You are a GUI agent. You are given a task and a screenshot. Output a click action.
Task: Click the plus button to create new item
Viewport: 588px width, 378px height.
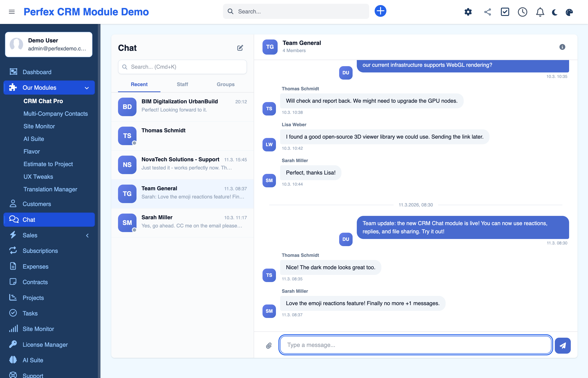(x=380, y=11)
